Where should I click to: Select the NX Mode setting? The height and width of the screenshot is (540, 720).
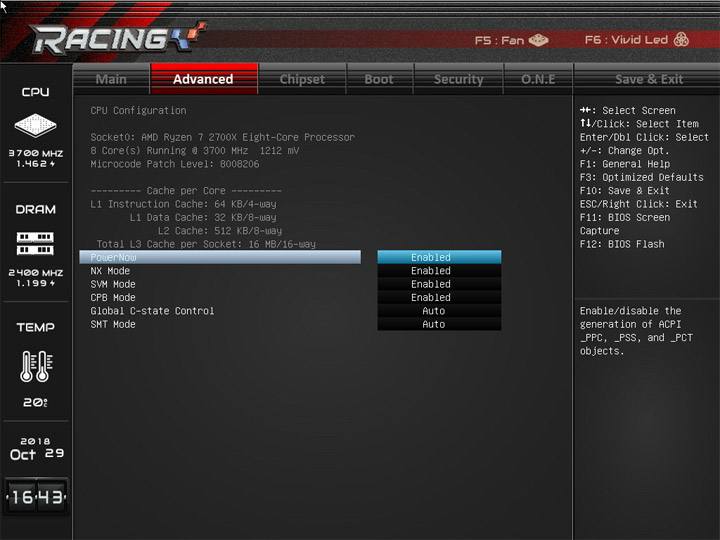[x=110, y=271]
